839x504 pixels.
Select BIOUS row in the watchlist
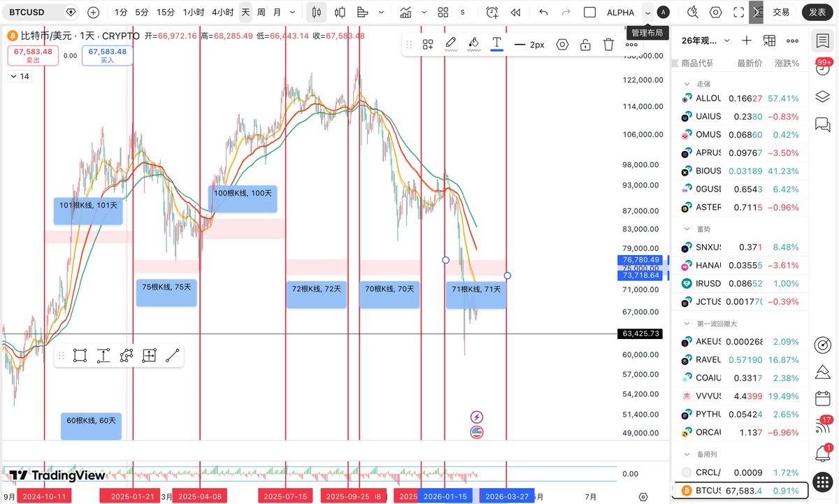point(740,171)
